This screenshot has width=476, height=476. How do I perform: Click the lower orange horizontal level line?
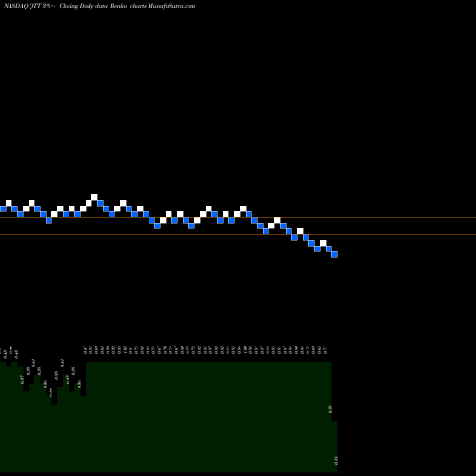(238, 235)
